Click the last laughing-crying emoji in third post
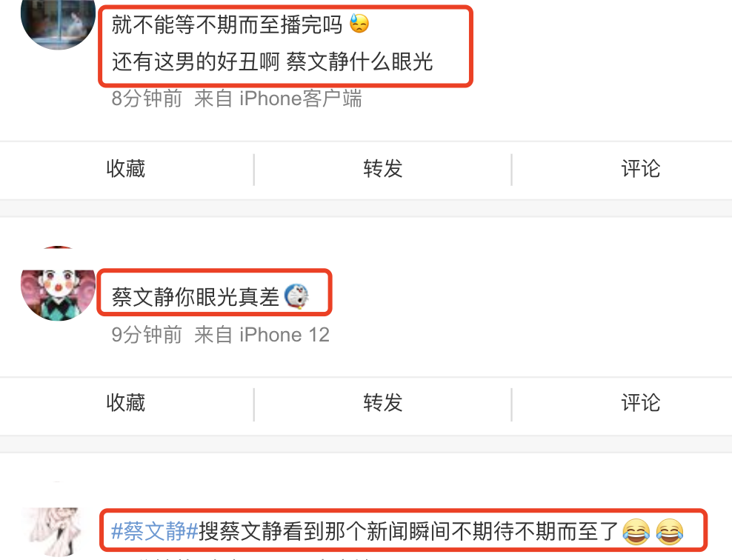 (x=670, y=532)
